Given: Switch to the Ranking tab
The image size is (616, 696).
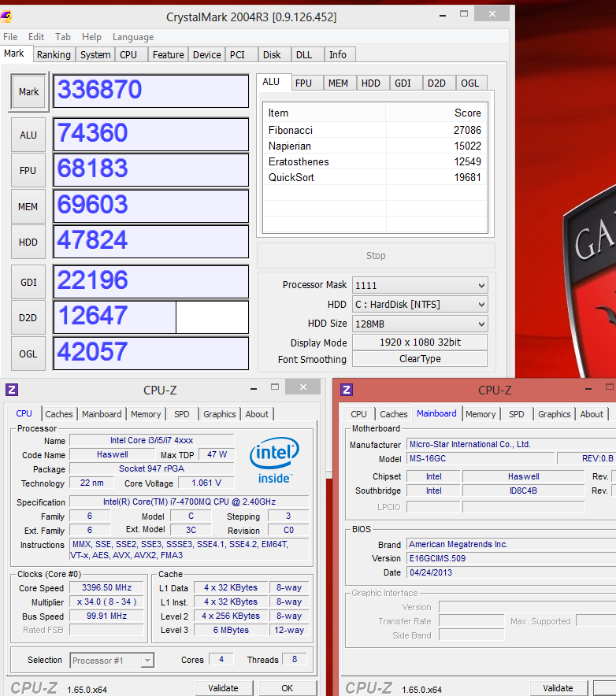Looking at the screenshot, I should pyautogui.click(x=54, y=54).
